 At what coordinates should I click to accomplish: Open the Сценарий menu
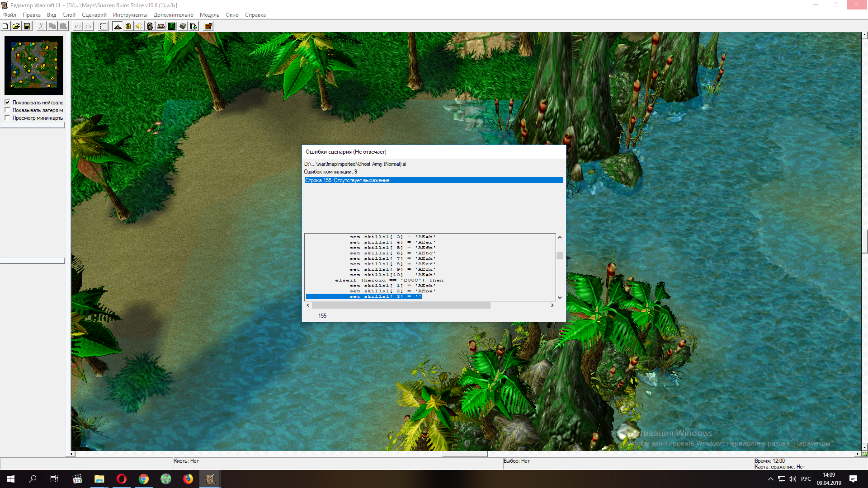[x=94, y=15]
